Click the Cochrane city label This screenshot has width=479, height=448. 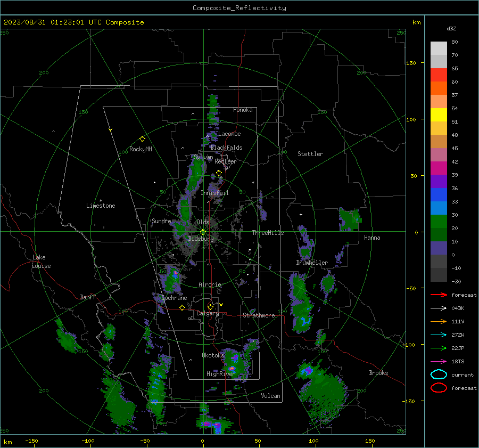[174, 298]
